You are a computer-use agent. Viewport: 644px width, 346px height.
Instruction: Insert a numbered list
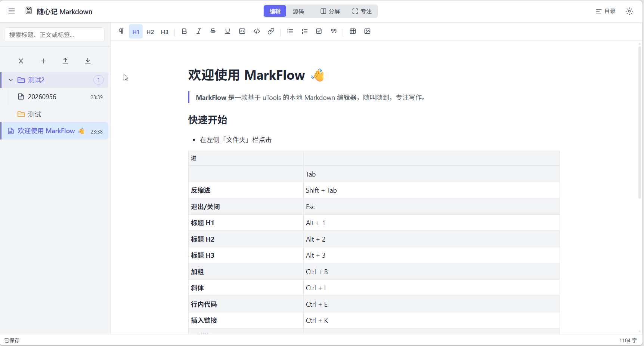pos(304,31)
